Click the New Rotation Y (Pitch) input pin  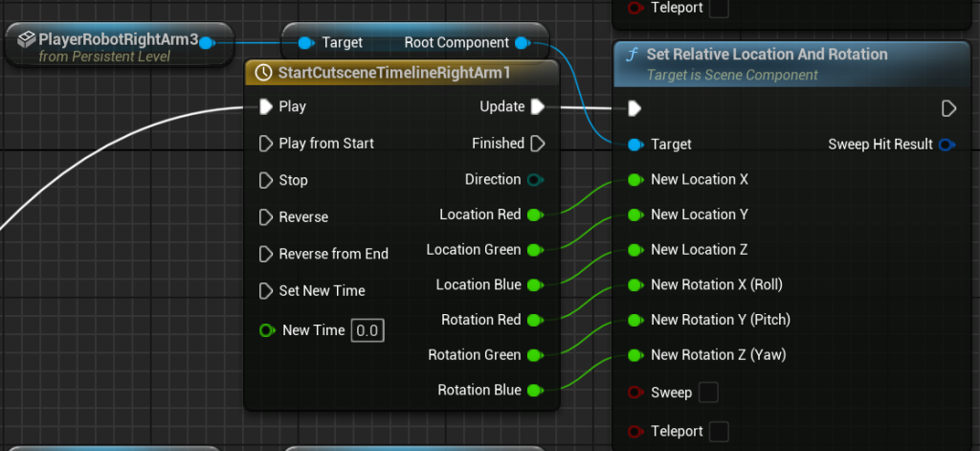[x=635, y=320]
